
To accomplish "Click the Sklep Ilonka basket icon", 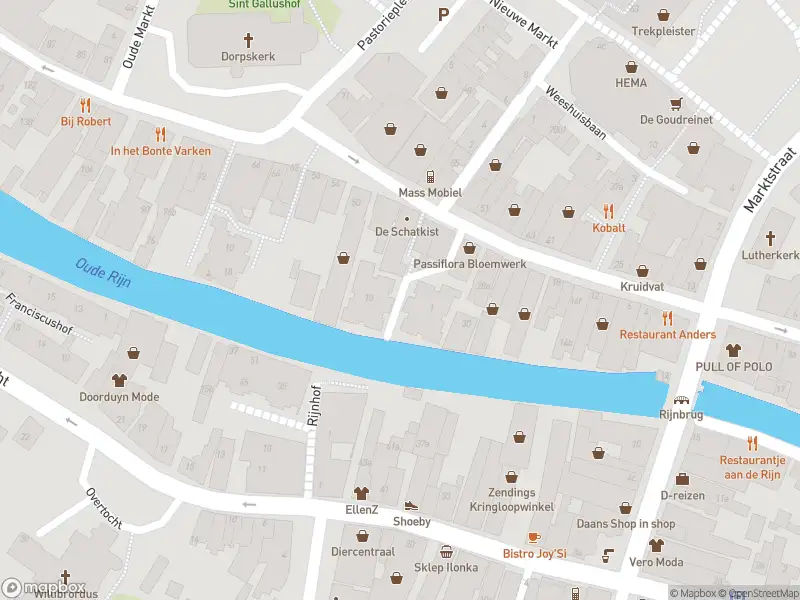I will coord(446,552).
